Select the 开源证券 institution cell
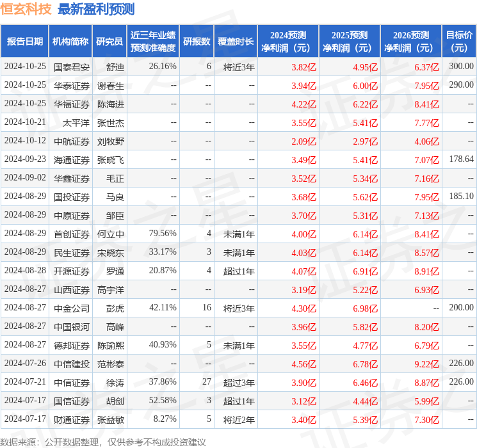 coord(72,271)
